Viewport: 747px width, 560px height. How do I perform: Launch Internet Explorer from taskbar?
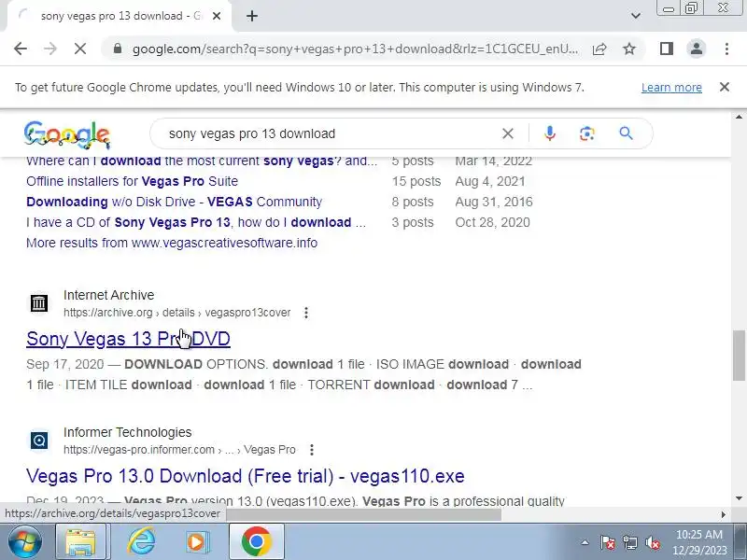tap(142, 542)
